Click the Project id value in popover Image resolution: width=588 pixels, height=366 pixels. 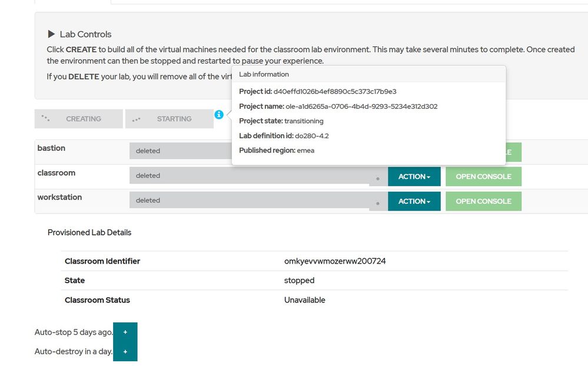335,92
